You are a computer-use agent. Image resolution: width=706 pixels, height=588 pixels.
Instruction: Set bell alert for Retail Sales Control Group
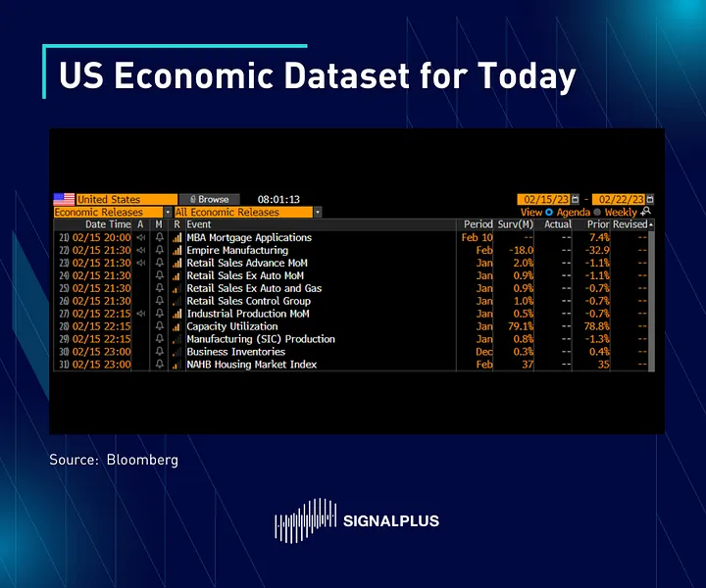pyautogui.click(x=160, y=301)
